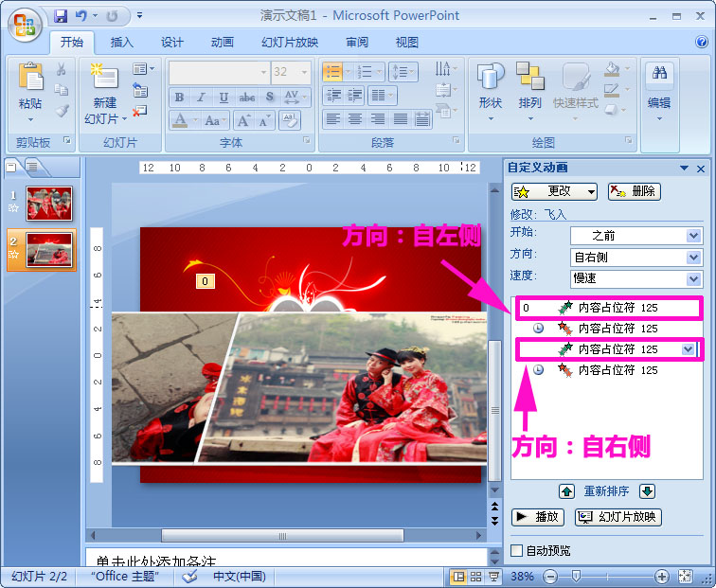The image size is (716, 588).
Task: Open the task pane options arrow
Action: coord(684,168)
